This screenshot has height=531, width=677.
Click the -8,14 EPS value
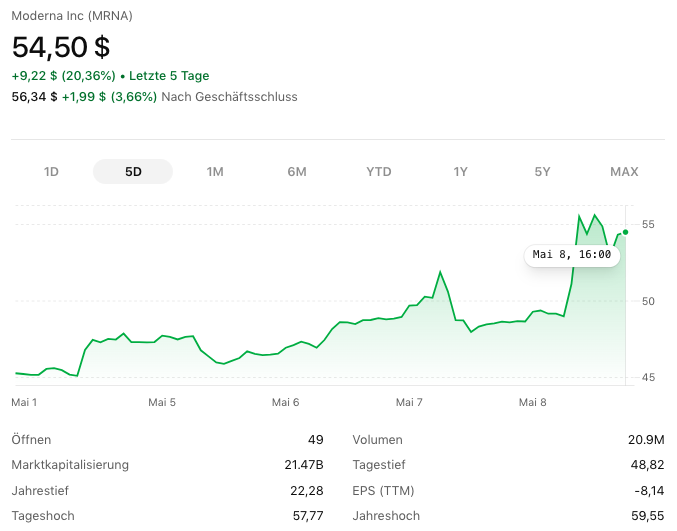coord(649,491)
